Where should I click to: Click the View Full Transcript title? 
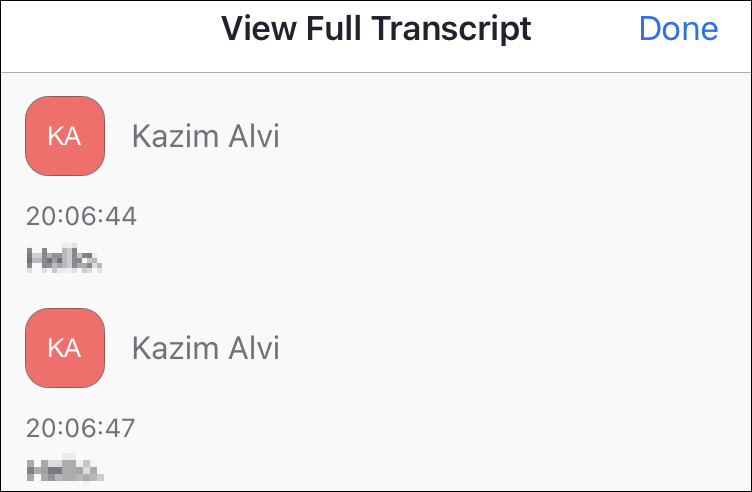click(x=376, y=29)
